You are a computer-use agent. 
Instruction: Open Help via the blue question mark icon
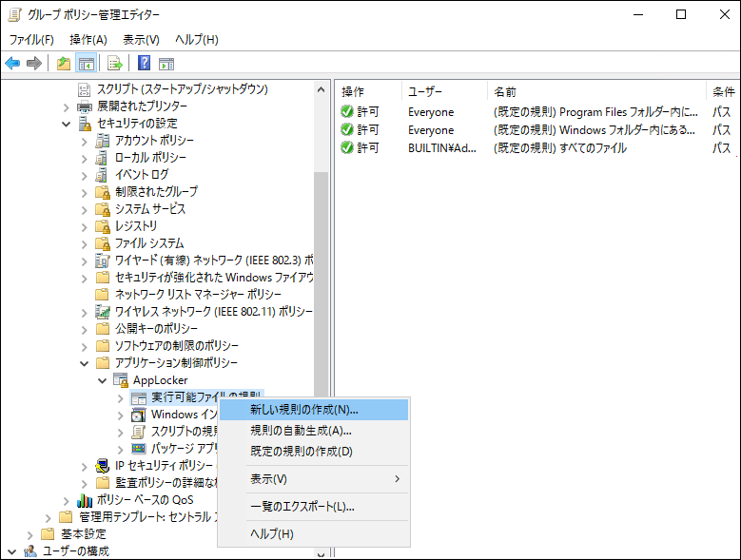(x=144, y=64)
